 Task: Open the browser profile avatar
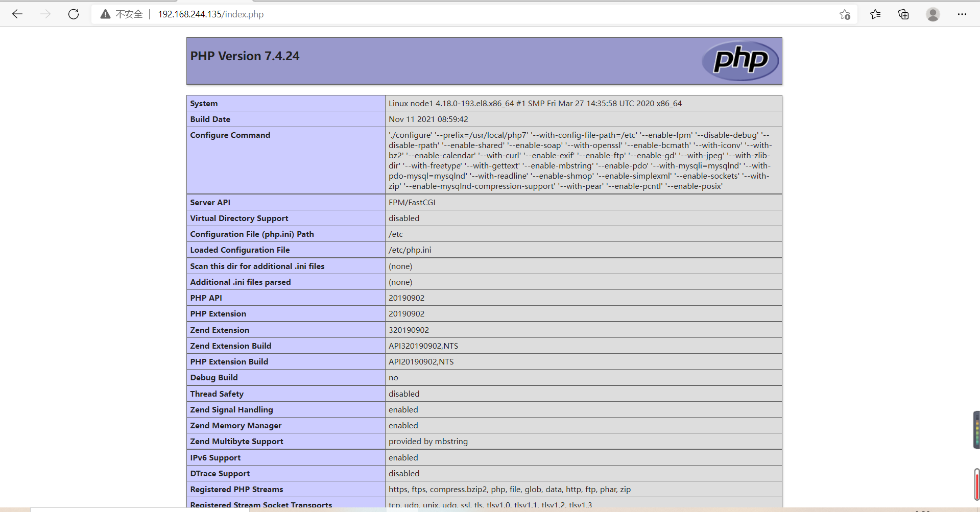[933, 14]
